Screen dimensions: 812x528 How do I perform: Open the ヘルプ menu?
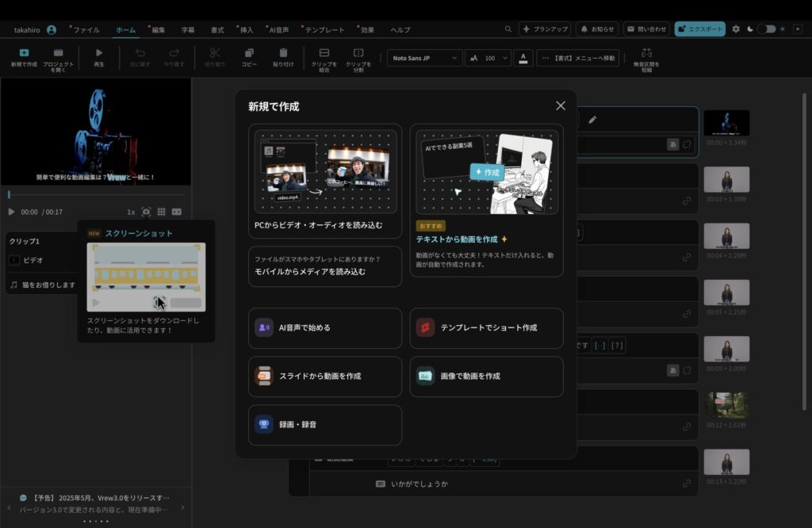tap(400, 30)
